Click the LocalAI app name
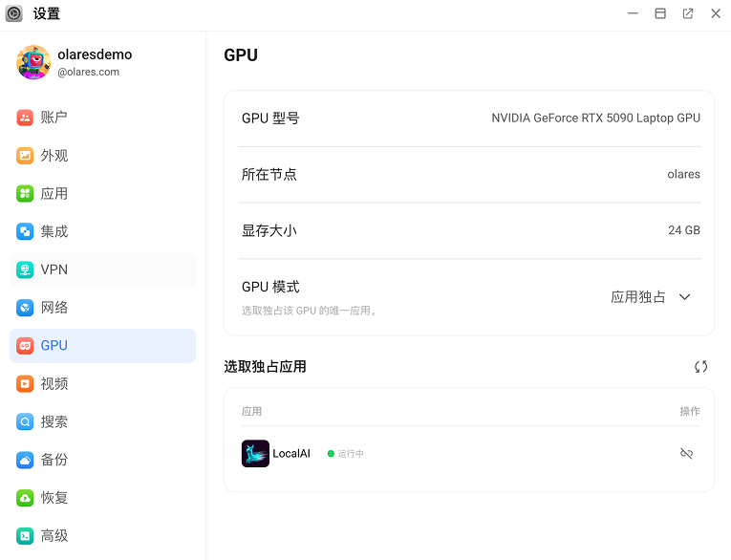The image size is (731, 560). coord(291,453)
